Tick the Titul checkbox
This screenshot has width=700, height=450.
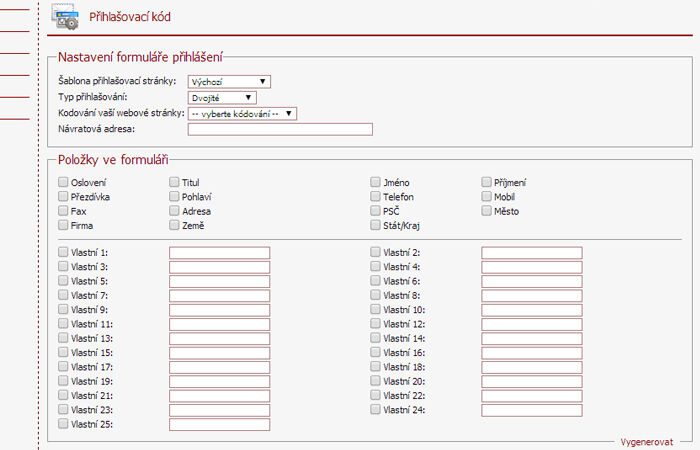click(x=174, y=182)
